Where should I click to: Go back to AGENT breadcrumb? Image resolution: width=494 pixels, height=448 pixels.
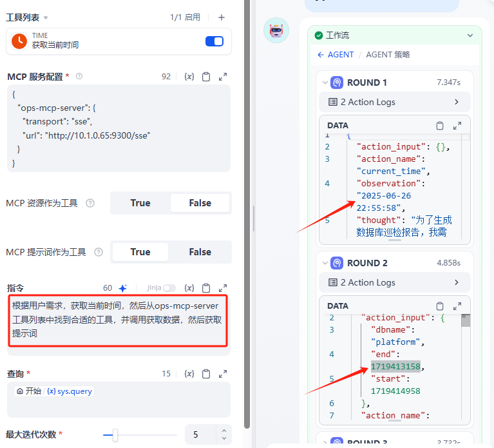click(336, 55)
